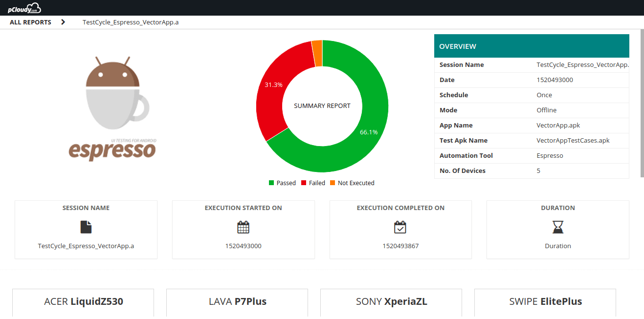The image size is (644, 319).
Task: Click the checked calendar icon under EXECUTION COMPLETED ON
Action: [400, 227]
